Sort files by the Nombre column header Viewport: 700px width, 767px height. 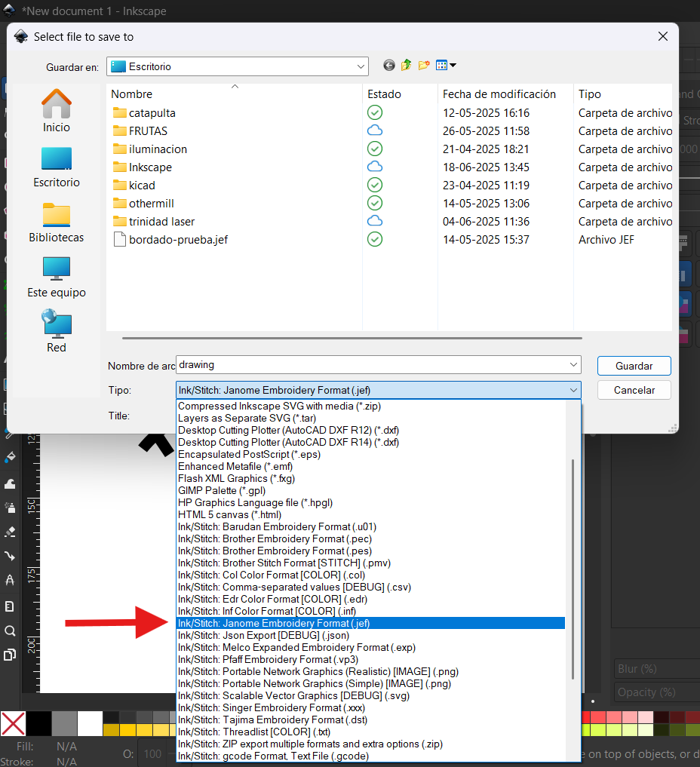[235, 94]
